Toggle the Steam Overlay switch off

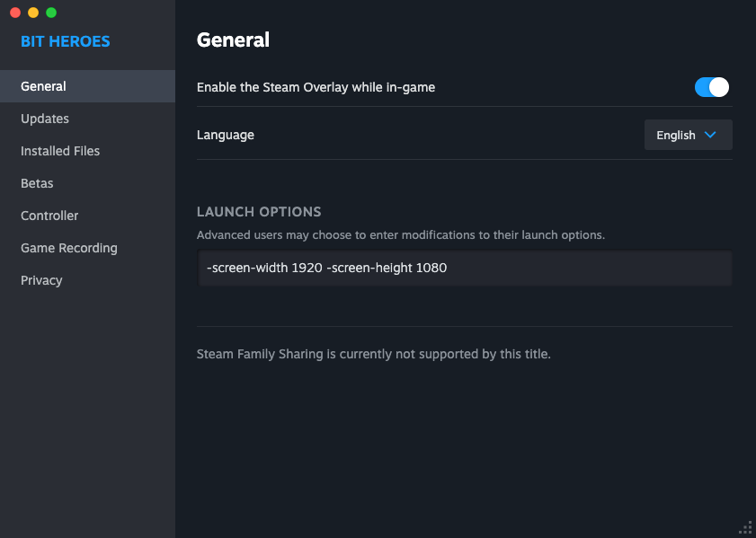pos(711,87)
